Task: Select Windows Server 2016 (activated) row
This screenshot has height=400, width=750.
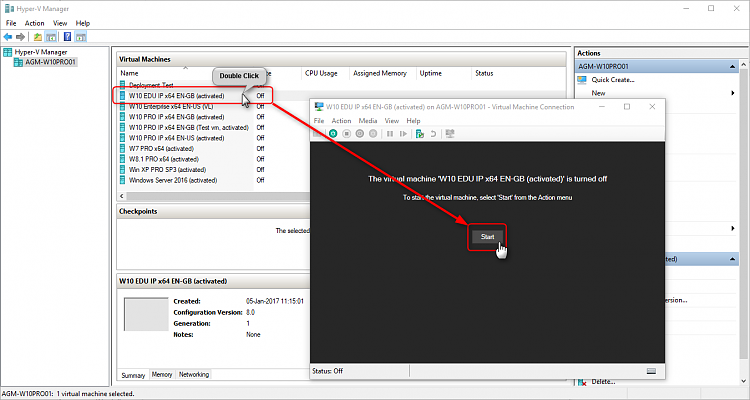Action: [x=173, y=180]
